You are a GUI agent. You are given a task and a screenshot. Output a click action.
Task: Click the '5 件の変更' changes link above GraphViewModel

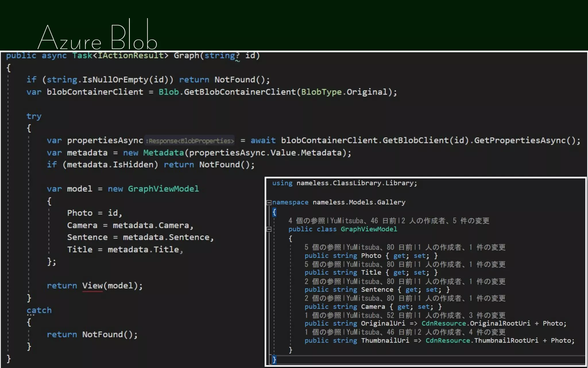[x=471, y=221]
